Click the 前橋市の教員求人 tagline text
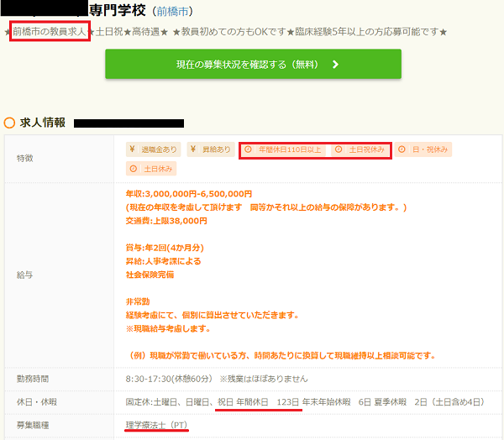Viewport: 504px width, 440px height. coord(50,32)
